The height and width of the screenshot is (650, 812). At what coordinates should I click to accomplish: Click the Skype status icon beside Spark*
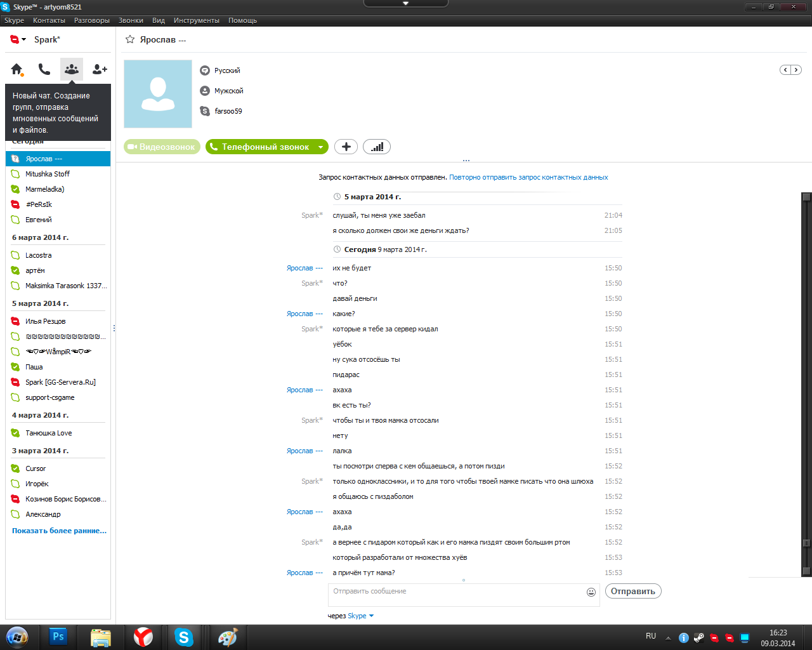15,39
